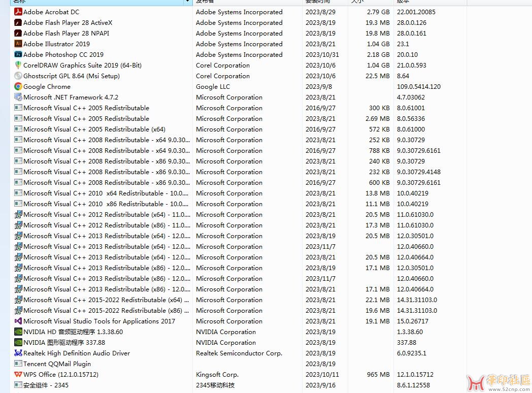Click the Visual C++ 2010 x86 Redistributable icon
Image resolution: width=532 pixels, height=393 pixels.
point(18,204)
